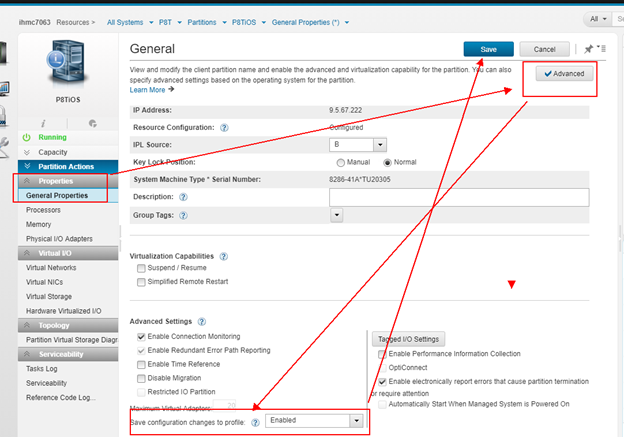Click the Advanced Settings help icon
Image resolution: width=624 pixels, height=437 pixels.
pyautogui.click(x=202, y=321)
